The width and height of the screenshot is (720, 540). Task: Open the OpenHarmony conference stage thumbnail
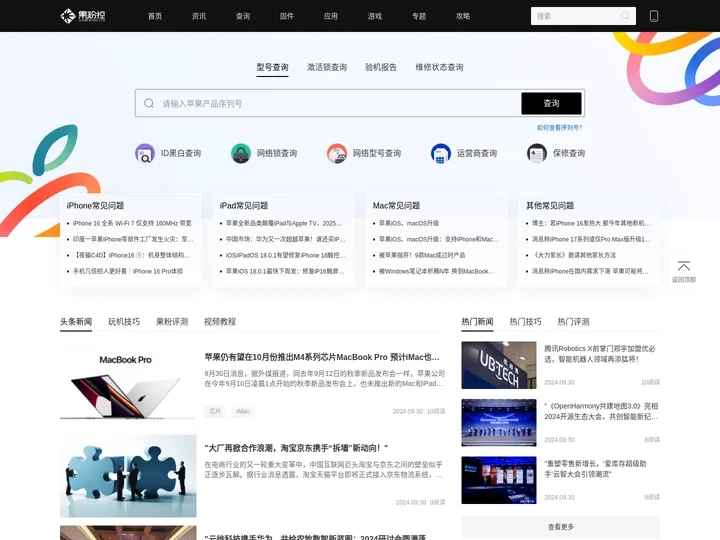click(499, 422)
